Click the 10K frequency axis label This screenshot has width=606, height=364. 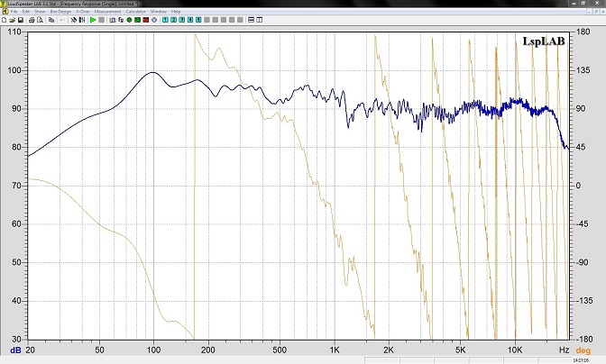(515, 350)
